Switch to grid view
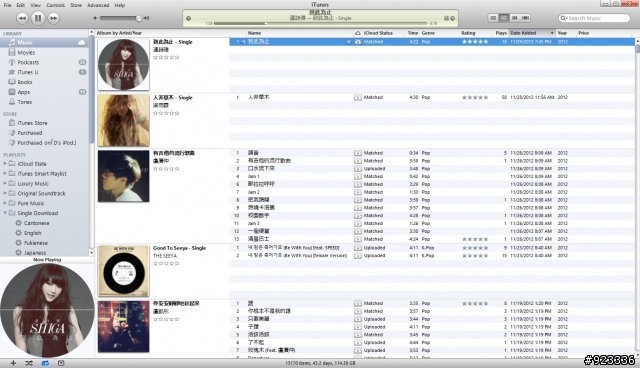The image size is (640, 368). [x=515, y=18]
